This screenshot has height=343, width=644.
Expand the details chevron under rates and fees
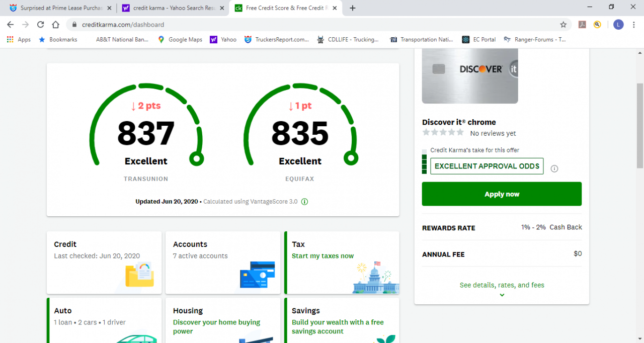[x=502, y=295]
